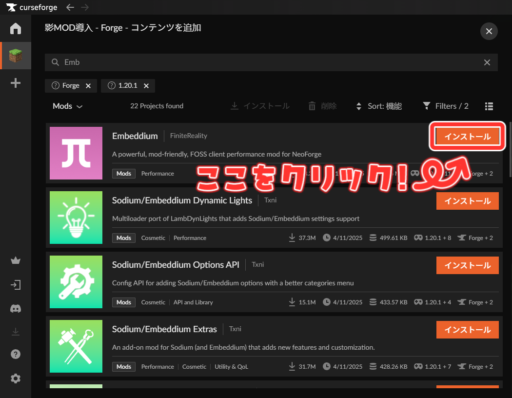This screenshot has width=512, height=398.
Task: Clear the search field with X
Action: tap(487, 62)
